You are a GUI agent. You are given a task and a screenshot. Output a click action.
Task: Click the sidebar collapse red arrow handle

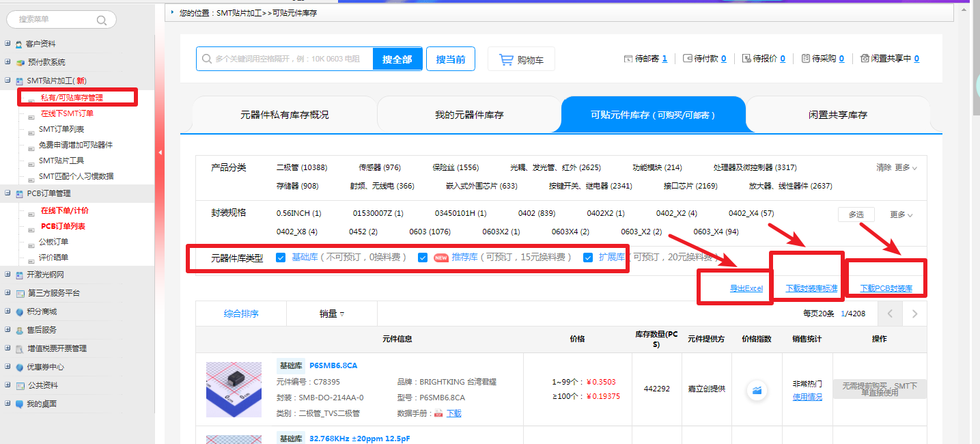coord(160,152)
